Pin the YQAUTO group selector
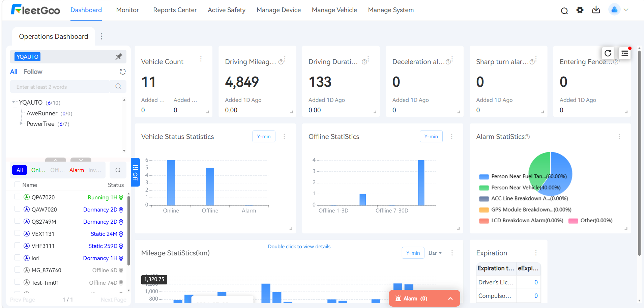 tap(119, 56)
